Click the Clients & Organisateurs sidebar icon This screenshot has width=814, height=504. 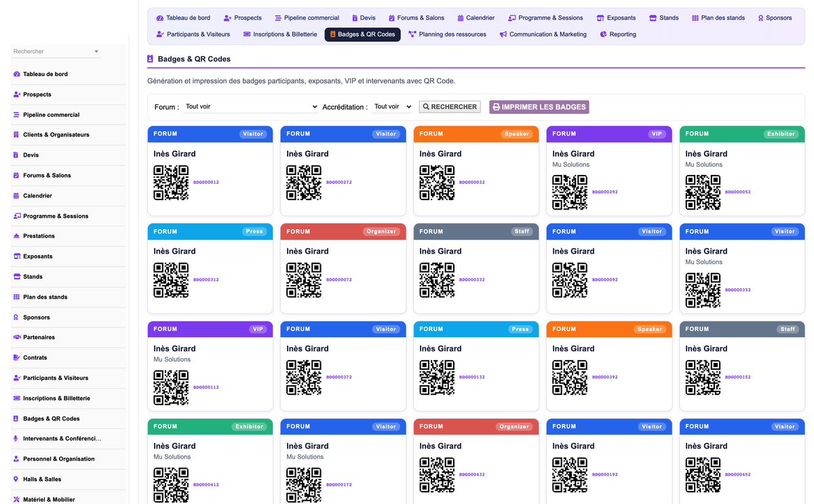[17, 135]
